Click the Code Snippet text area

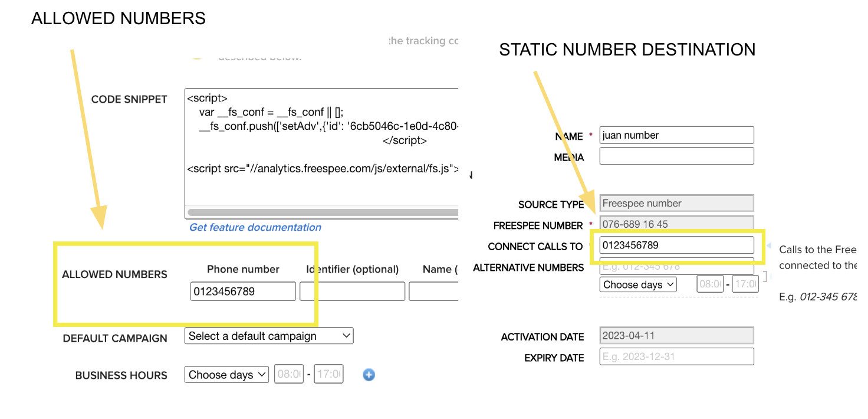point(321,153)
